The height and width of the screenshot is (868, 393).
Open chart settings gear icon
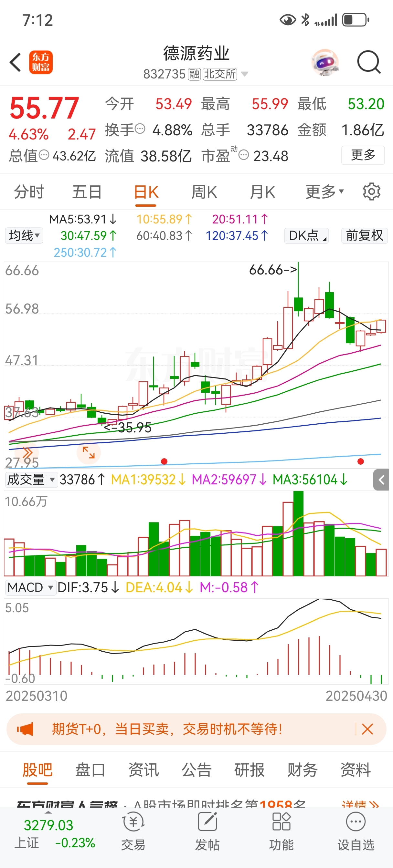point(371,192)
